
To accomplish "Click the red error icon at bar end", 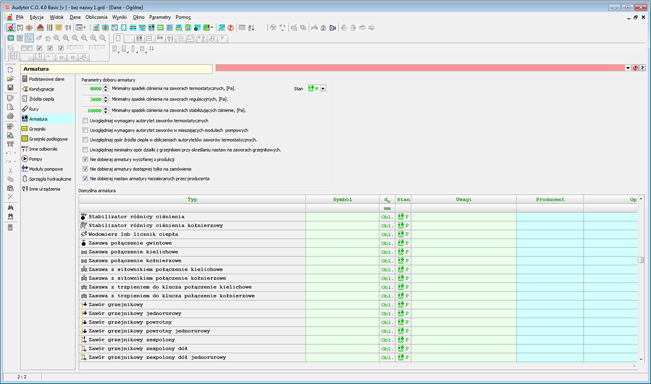I will pos(635,68).
